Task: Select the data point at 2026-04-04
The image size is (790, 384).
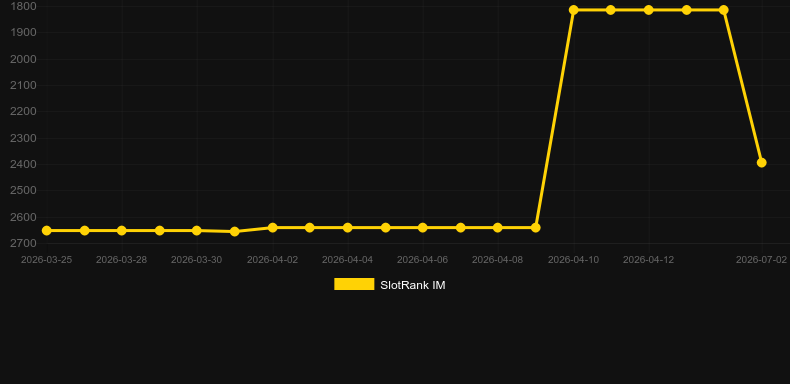Action: tap(348, 228)
